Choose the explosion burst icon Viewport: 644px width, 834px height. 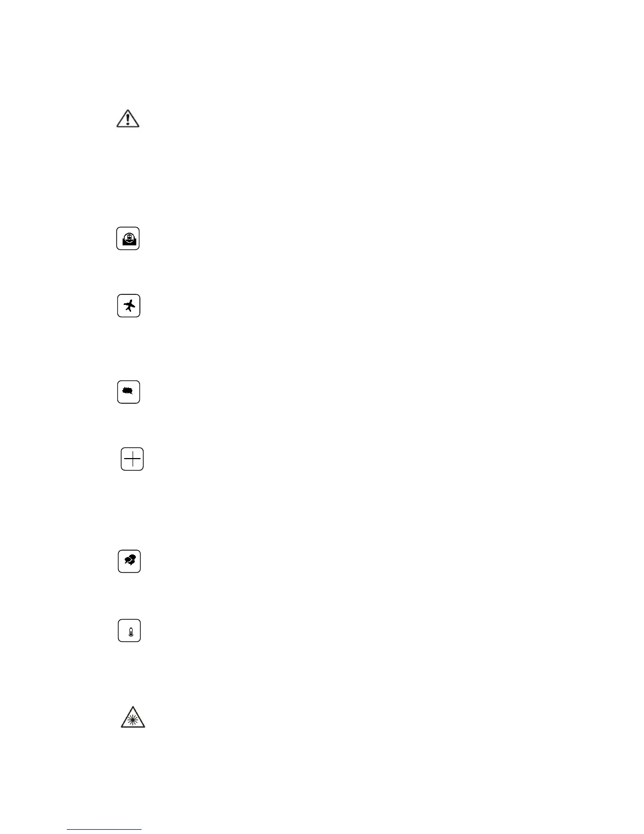coord(128,392)
